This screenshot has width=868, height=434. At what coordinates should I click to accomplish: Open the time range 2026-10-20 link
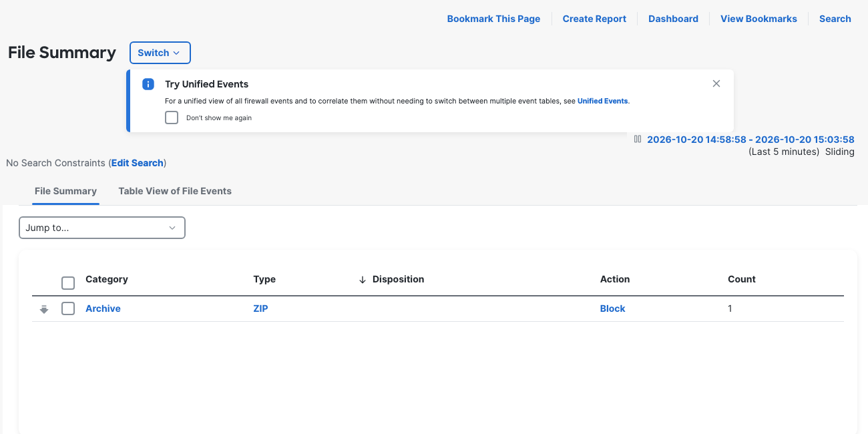(x=750, y=140)
